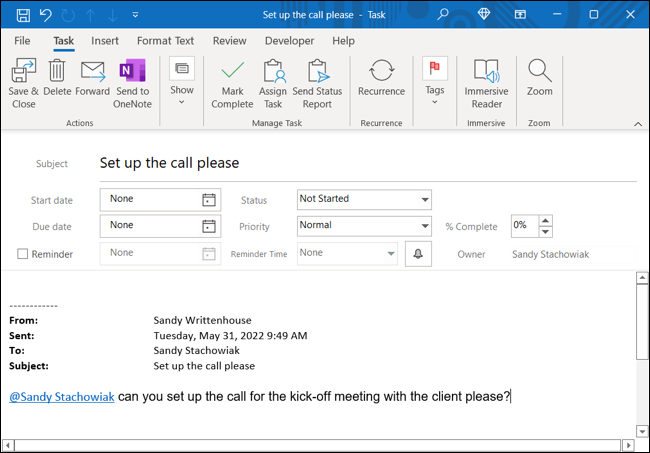The height and width of the screenshot is (453, 650).
Task: Click the Start date field
Action: pyautogui.click(x=160, y=199)
